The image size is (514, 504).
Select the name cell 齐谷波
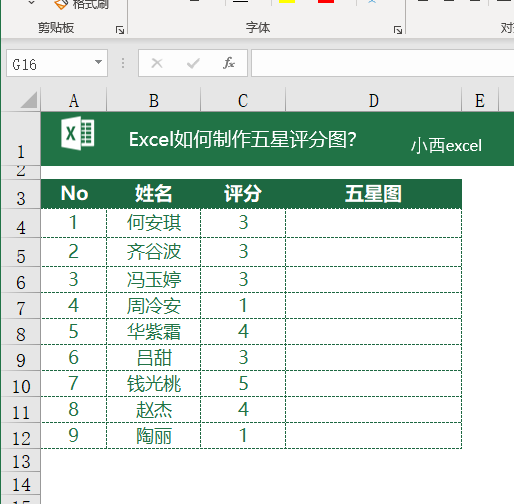[154, 252]
